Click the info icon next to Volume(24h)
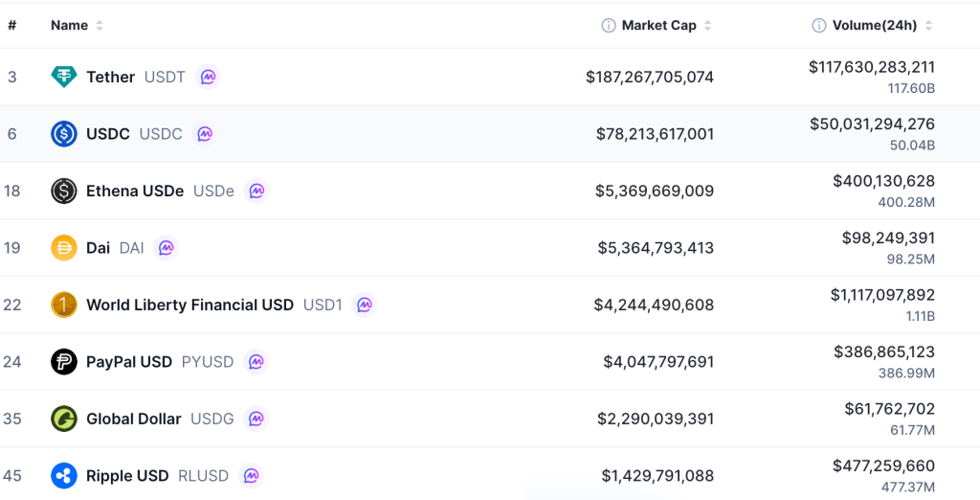 819,26
